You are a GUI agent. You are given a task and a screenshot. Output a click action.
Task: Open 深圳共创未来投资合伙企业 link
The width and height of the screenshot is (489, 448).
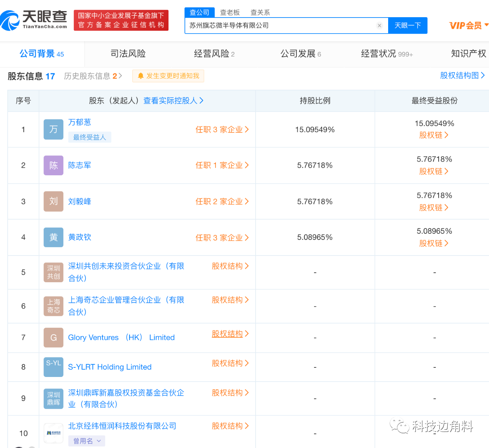click(x=126, y=272)
